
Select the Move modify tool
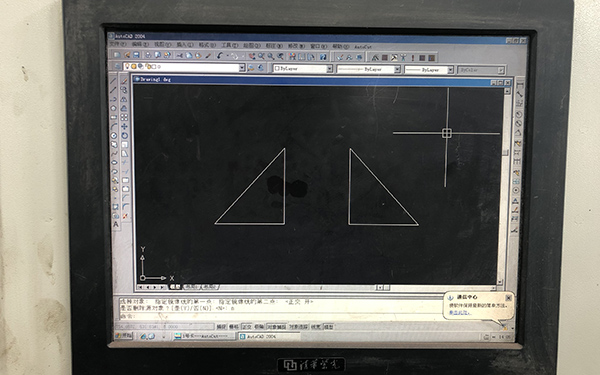[x=124, y=126]
